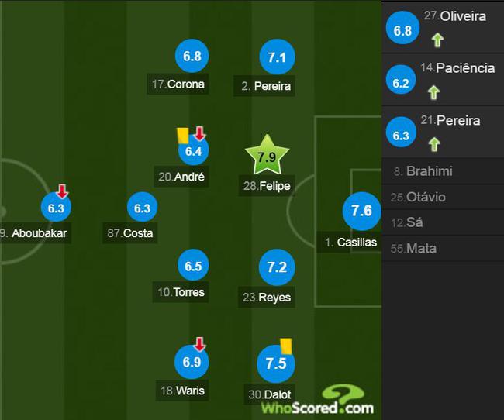This screenshot has width=504, height=420.
Task: Click Dalot's yellow card icon
Action: click(286, 346)
